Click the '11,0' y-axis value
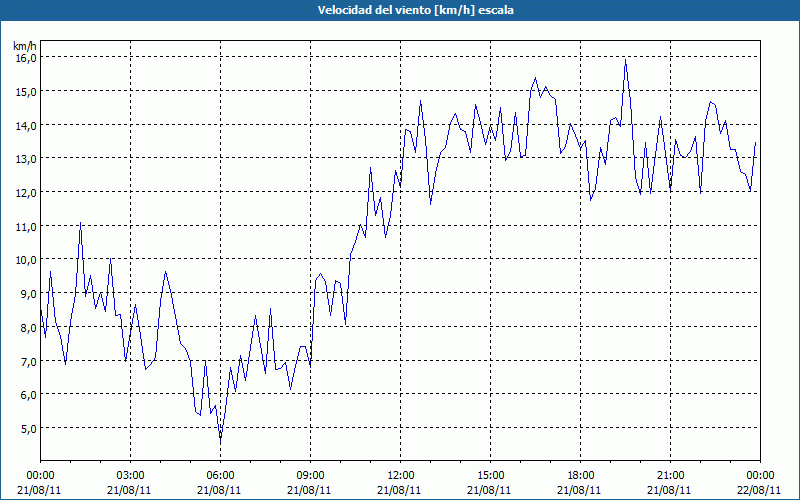This screenshot has height=500, width=800. click(26, 227)
